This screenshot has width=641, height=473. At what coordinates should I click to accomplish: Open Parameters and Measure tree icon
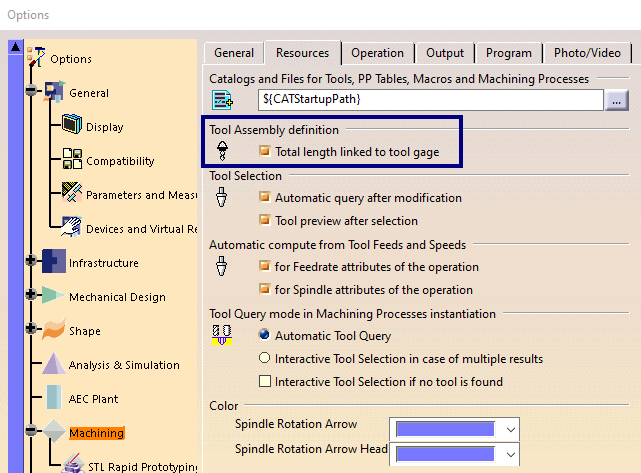[x=72, y=193]
